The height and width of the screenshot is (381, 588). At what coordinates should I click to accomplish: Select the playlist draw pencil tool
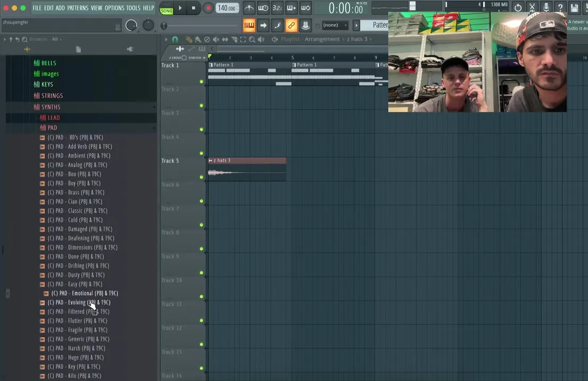[189, 39]
